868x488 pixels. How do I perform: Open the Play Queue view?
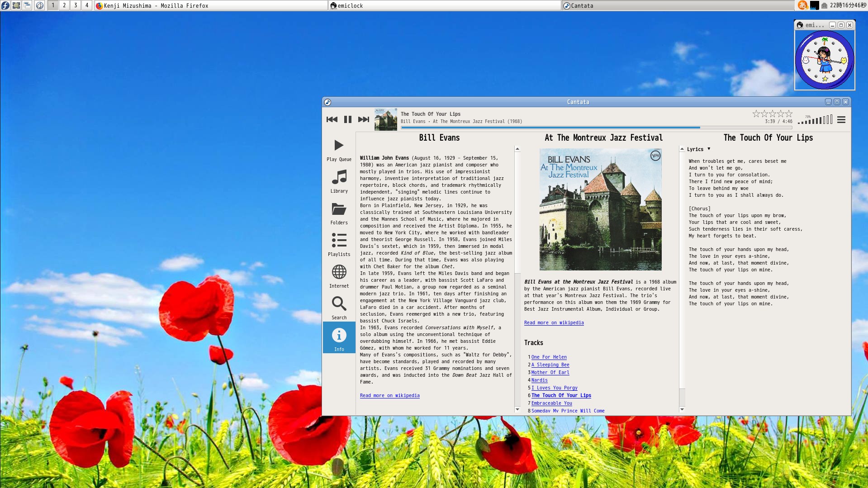(x=339, y=150)
